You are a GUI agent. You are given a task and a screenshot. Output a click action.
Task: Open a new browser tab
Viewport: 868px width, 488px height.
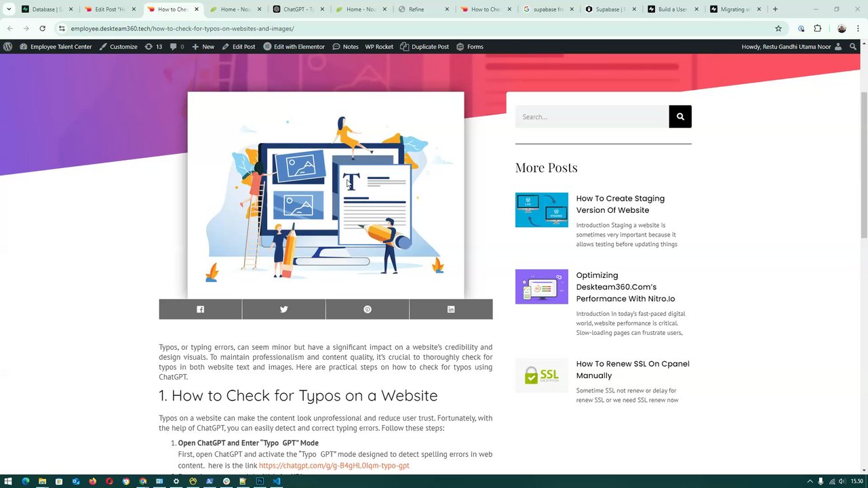775,9
